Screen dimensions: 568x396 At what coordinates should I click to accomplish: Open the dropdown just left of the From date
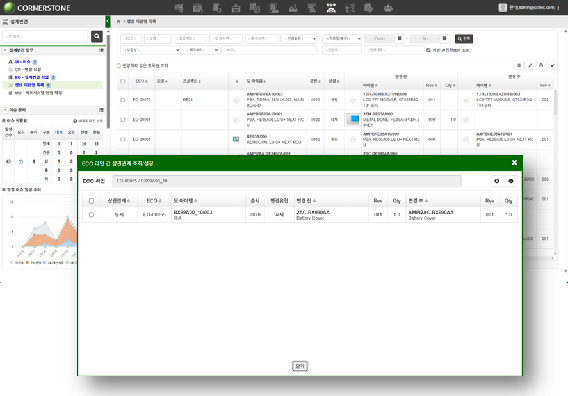click(x=342, y=38)
